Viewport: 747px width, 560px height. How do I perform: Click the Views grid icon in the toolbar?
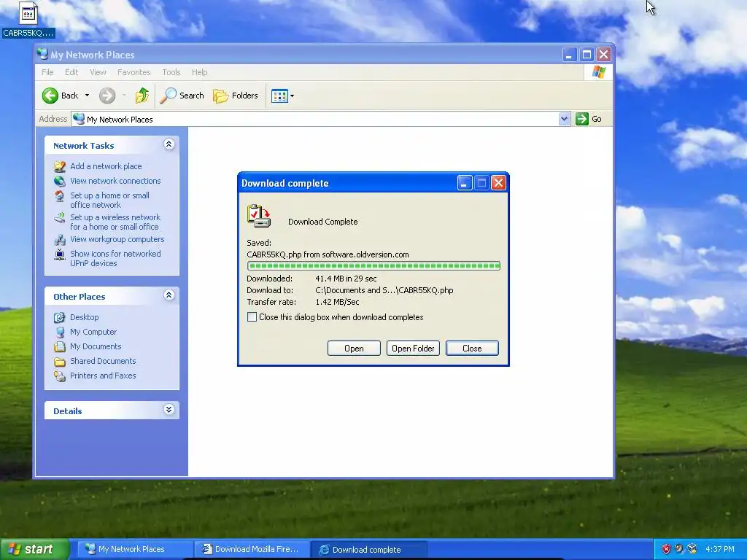coord(279,96)
